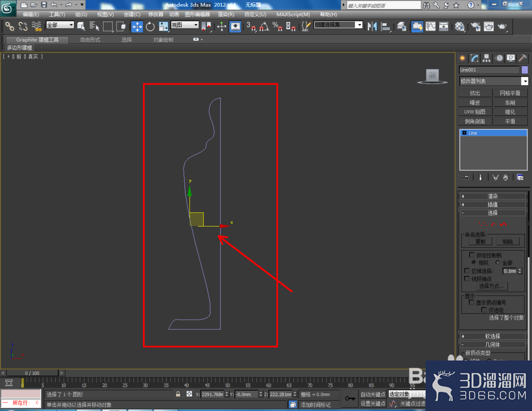This screenshot has width=532, height=411.
Task: Collapse the 几何体 rollout
Action: (x=492, y=345)
